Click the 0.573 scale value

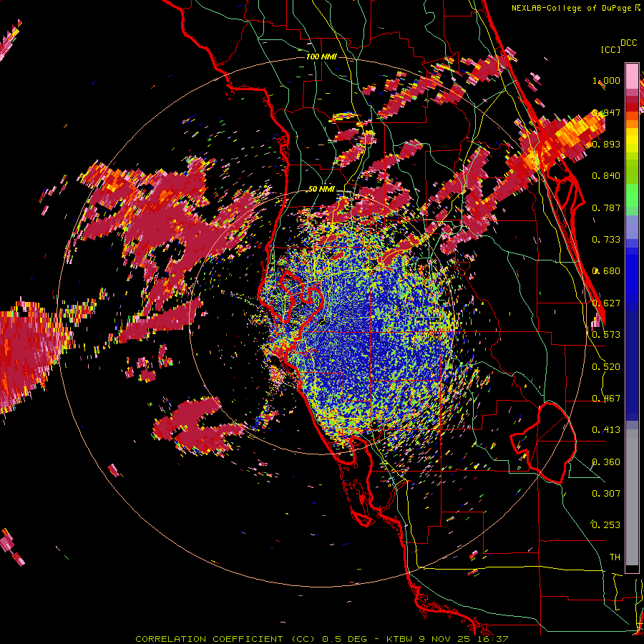pos(606,335)
